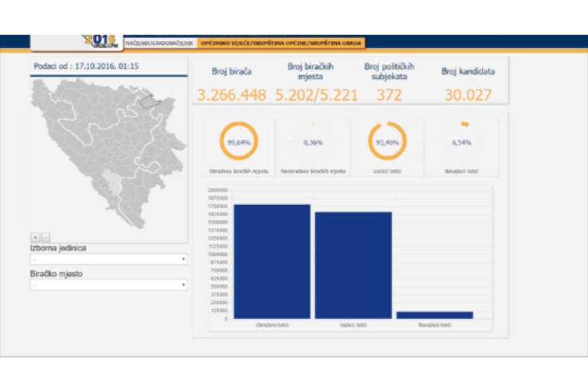
Task: Open the Biračko mjesto dropdown
Action: [x=109, y=285]
